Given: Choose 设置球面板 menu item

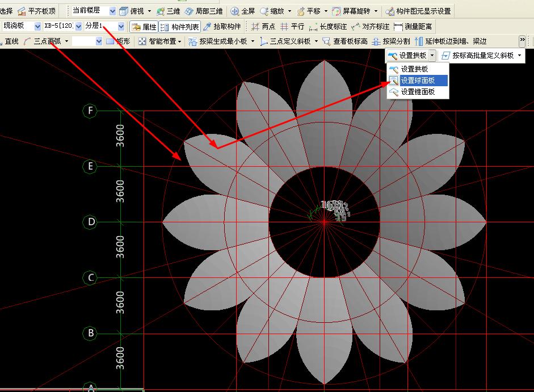Looking at the screenshot, I should tap(418, 81).
